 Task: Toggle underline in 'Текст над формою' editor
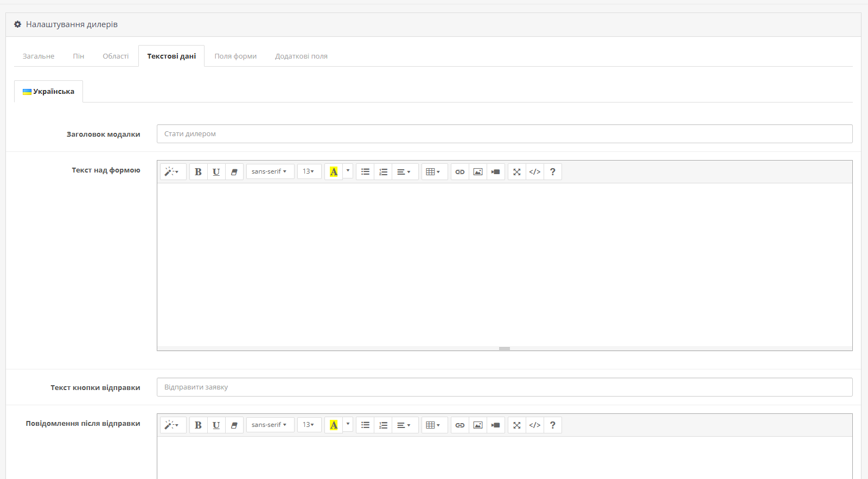(216, 172)
